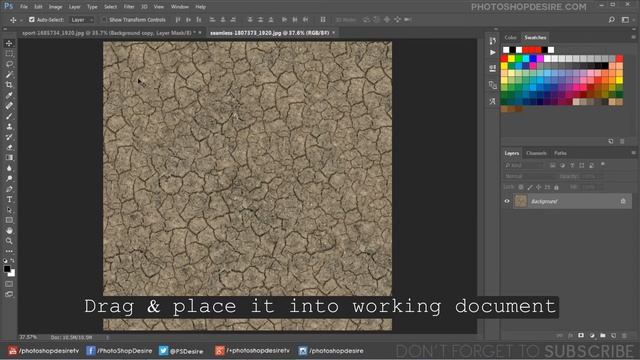Select the Hand tool

click(9, 231)
